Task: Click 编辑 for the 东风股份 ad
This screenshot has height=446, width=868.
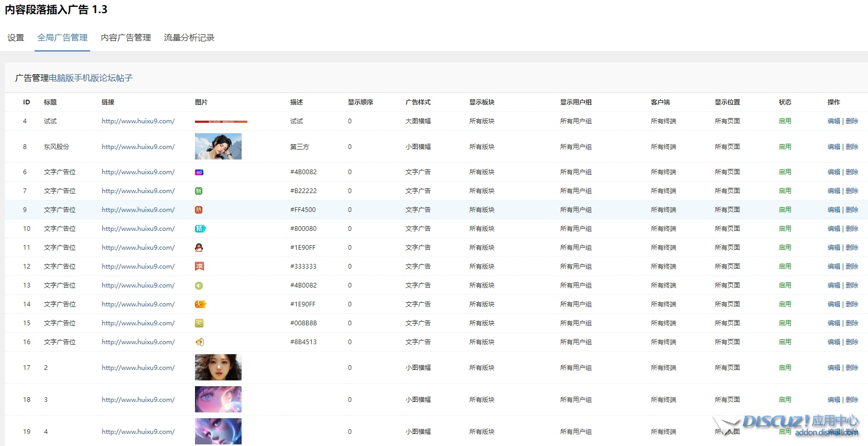Action: pyautogui.click(x=833, y=147)
